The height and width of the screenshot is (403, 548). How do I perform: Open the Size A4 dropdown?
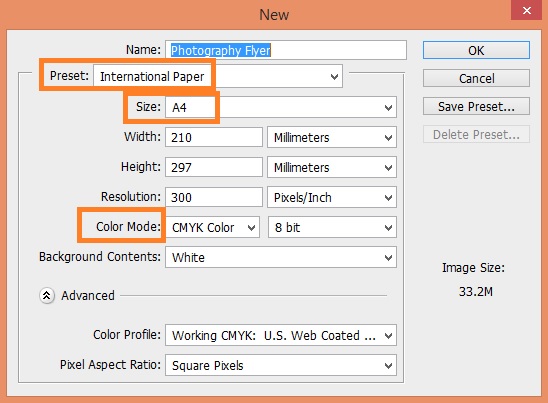281,107
